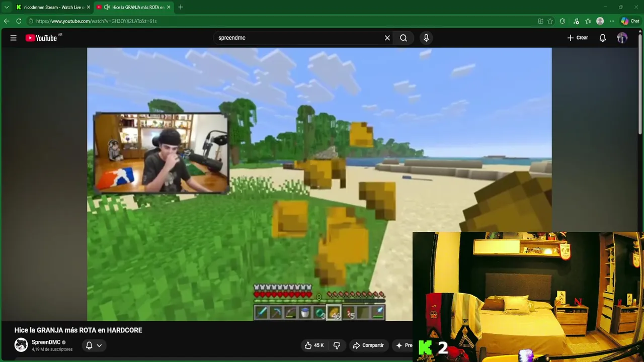Open Copilot Chat in the toolbar
This screenshot has height=362, width=644.
tap(630, 21)
